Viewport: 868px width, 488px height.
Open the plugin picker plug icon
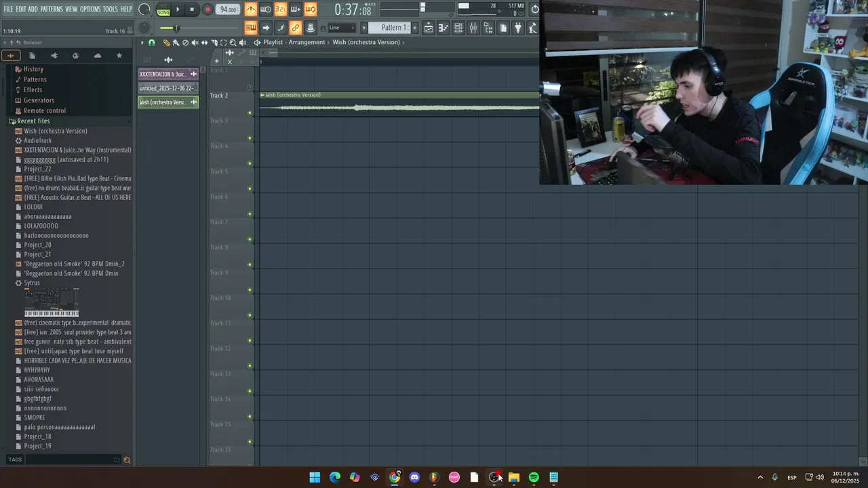point(518,28)
